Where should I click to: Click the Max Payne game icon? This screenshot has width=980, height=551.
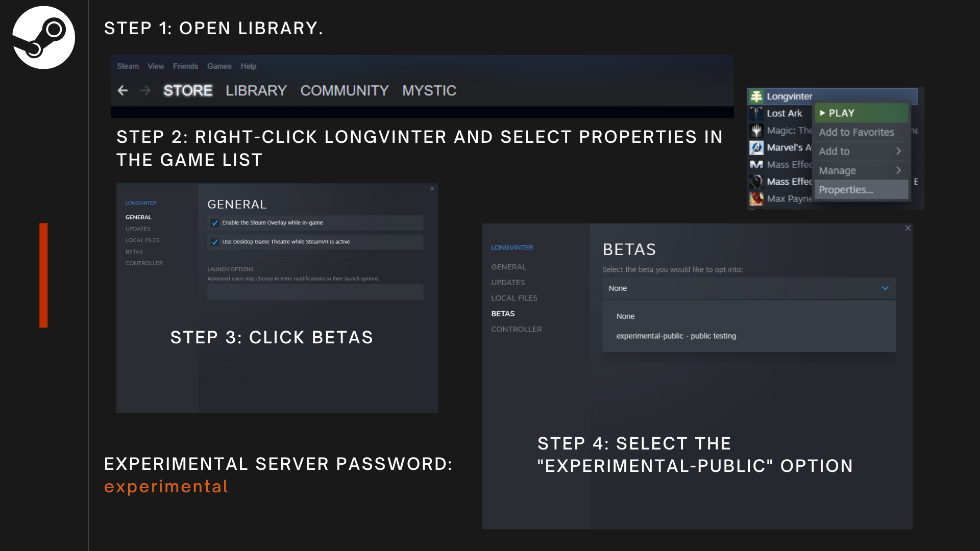point(756,198)
